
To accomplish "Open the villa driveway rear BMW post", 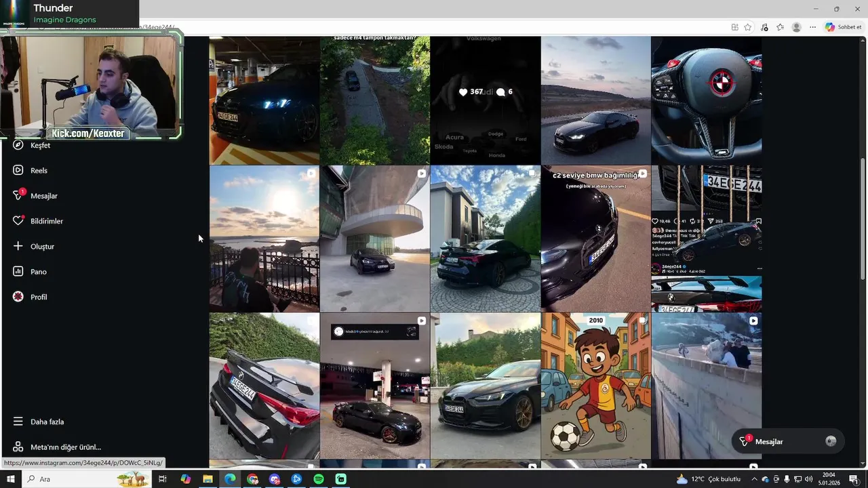I will click(x=486, y=239).
